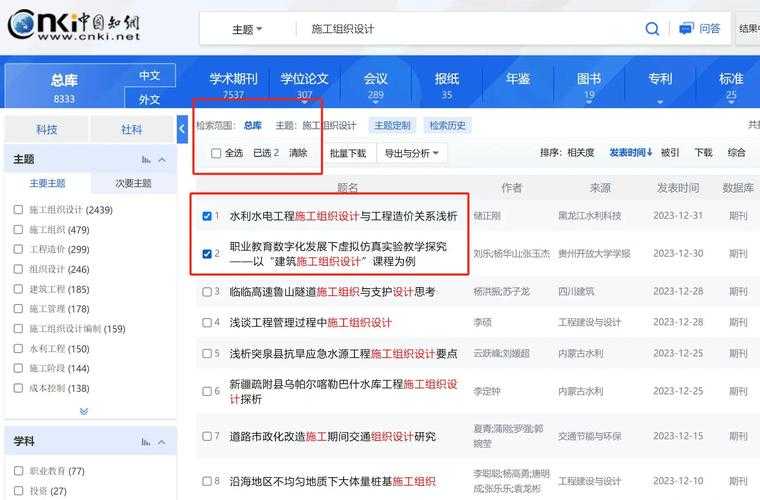
Task: Switch to 外文 sub-tab
Action: [x=150, y=99]
